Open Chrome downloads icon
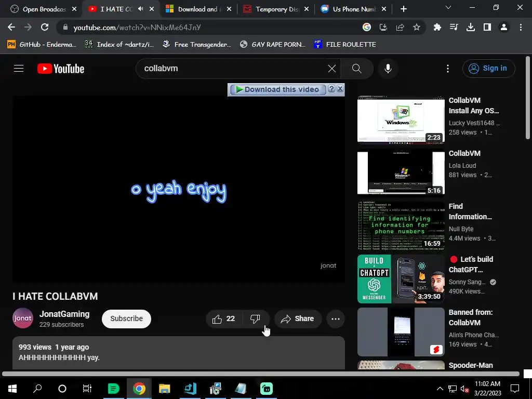Viewport: 532px width, 399px height. tap(471, 27)
